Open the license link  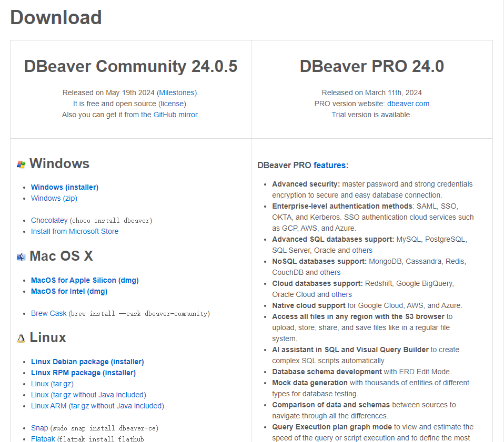click(x=172, y=104)
